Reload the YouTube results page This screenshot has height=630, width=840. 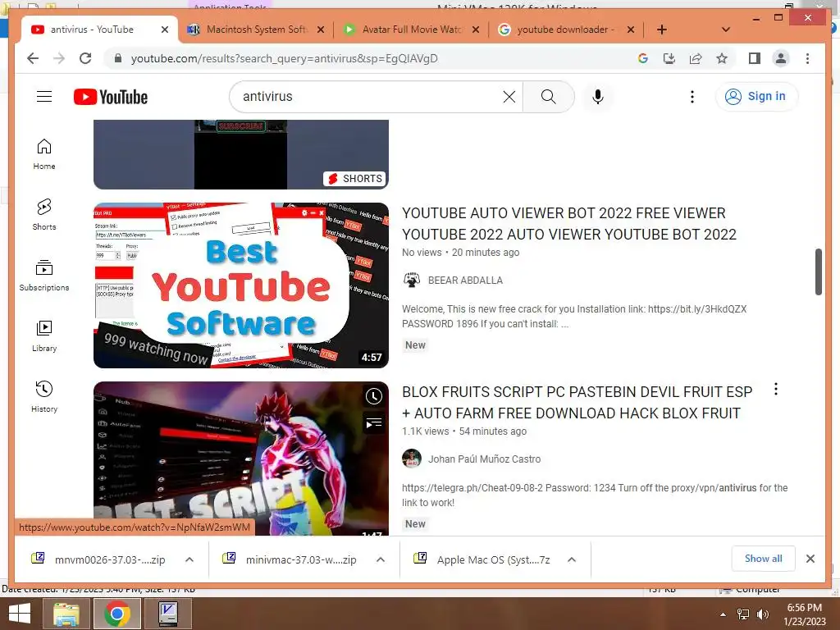(85, 58)
